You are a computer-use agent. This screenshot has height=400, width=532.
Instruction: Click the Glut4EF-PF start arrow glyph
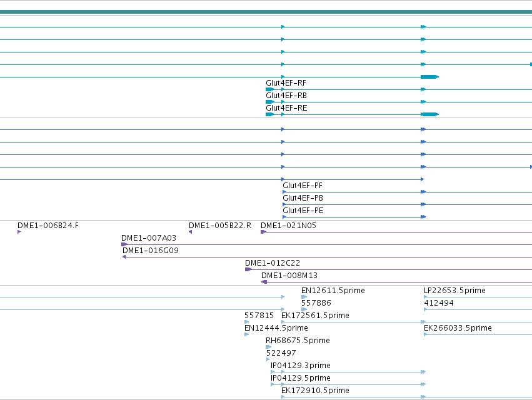(x=284, y=192)
